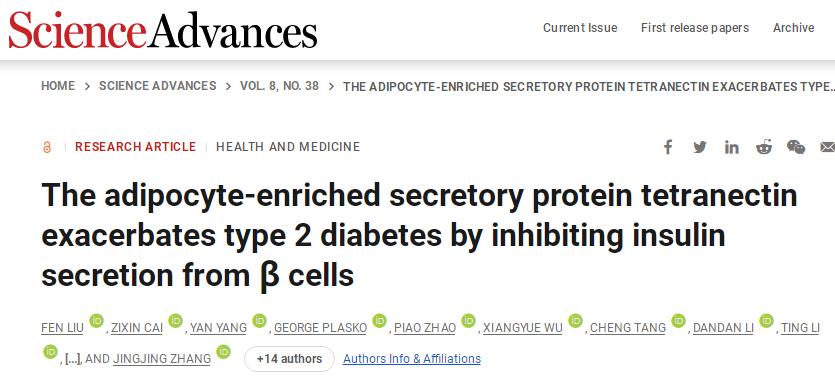
Task: Share article on LinkedIn icon
Action: [732, 147]
